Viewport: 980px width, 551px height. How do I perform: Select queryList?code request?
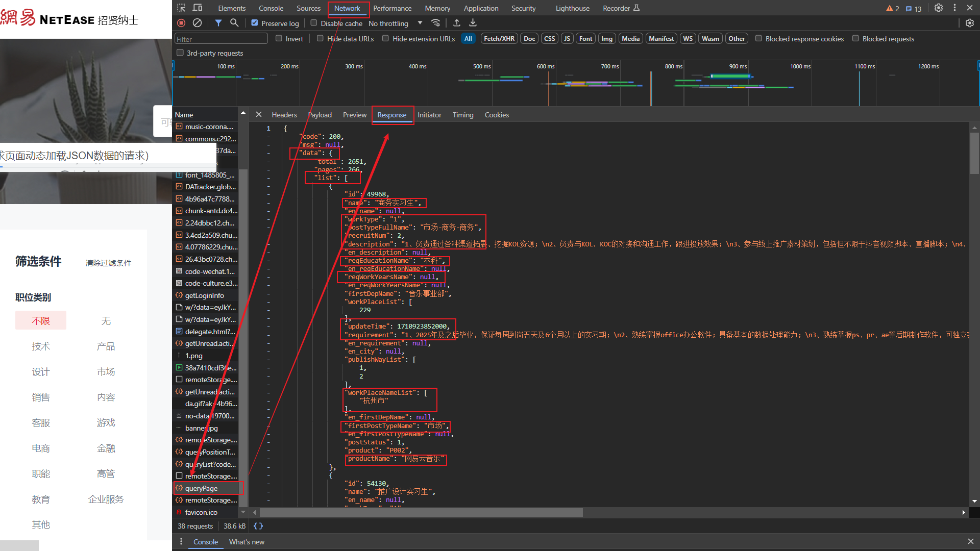206,464
